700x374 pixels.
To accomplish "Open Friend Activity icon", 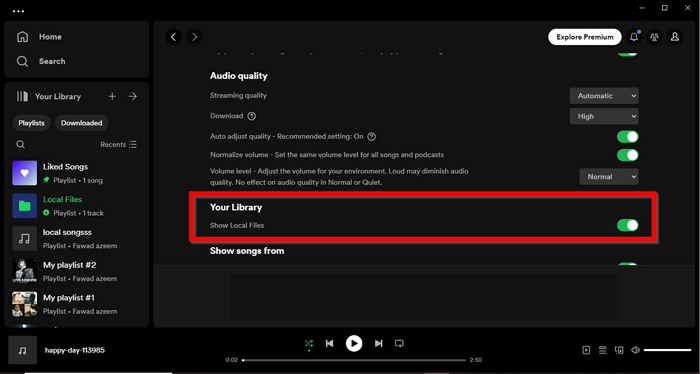I will (654, 37).
